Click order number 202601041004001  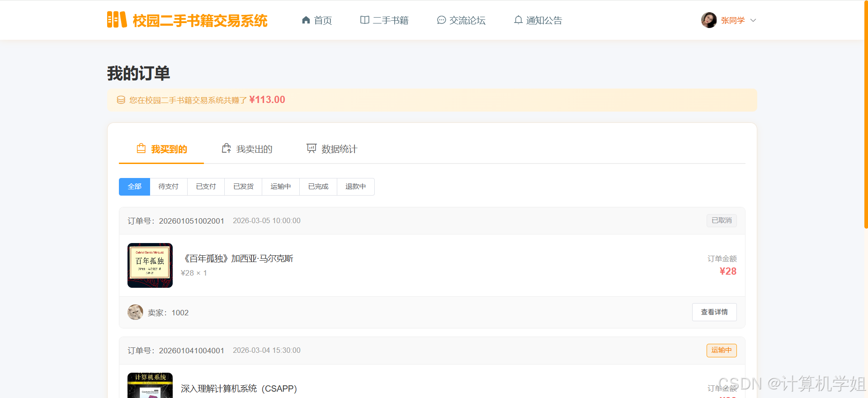(x=192, y=351)
